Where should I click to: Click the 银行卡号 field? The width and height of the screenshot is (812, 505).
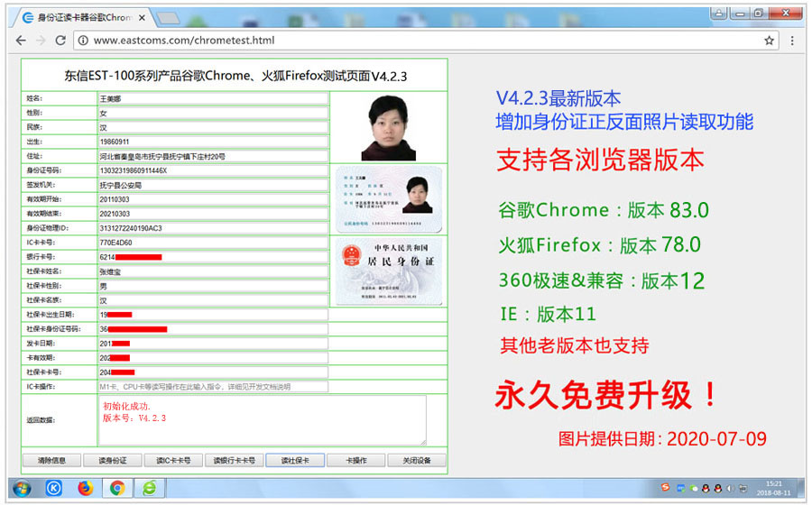point(213,257)
